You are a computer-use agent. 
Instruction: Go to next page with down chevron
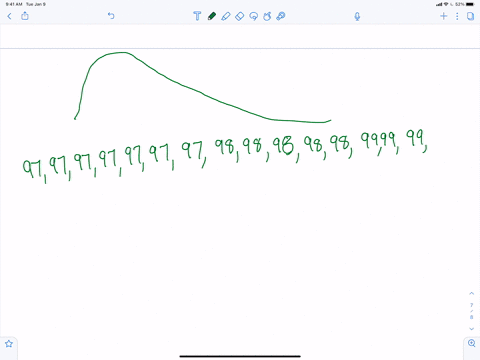tap(472, 329)
